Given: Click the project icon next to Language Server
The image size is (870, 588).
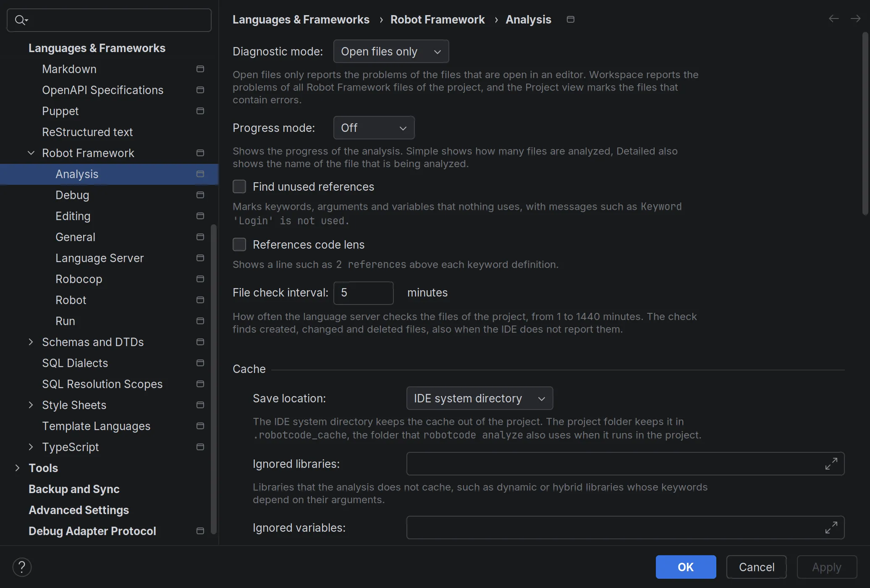Looking at the screenshot, I should (200, 258).
